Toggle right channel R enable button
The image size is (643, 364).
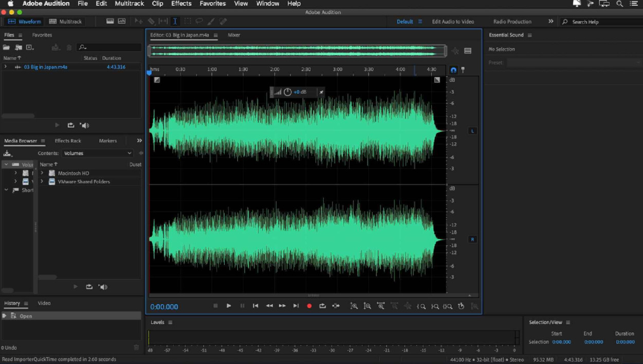(x=473, y=239)
